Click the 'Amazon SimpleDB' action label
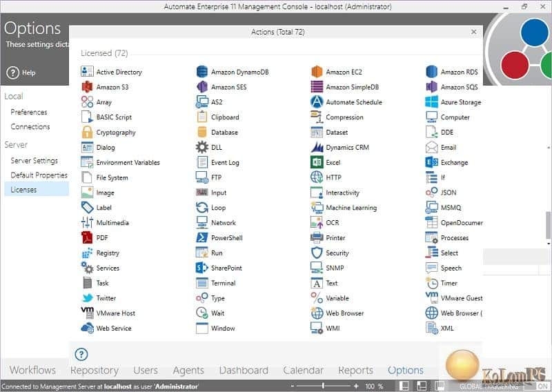 (353, 87)
